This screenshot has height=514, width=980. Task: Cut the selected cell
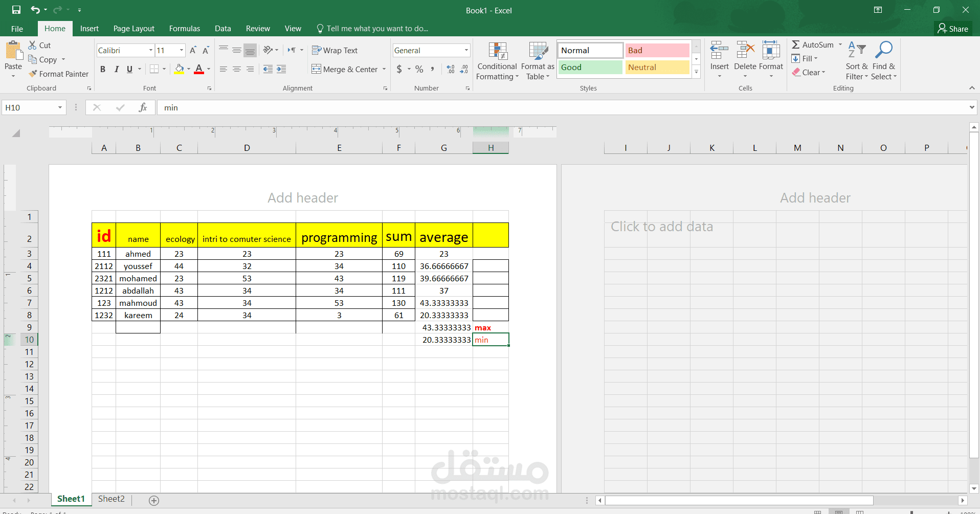pyautogui.click(x=40, y=45)
